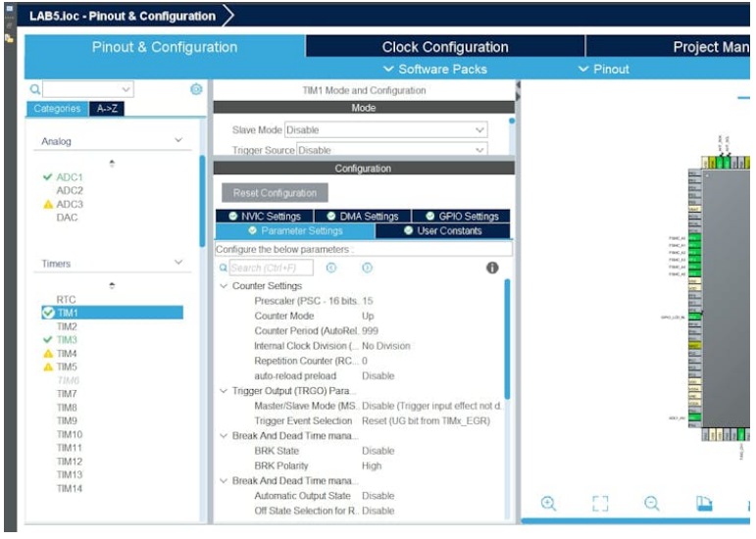Click the export page icon under pinout view

[x=703, y=504]
